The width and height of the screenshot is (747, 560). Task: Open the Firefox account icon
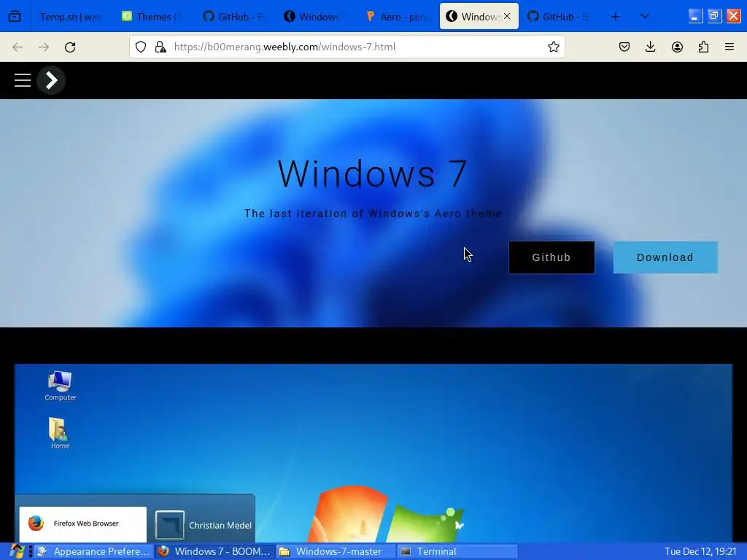pyautogui.click(x=677, y=47)
